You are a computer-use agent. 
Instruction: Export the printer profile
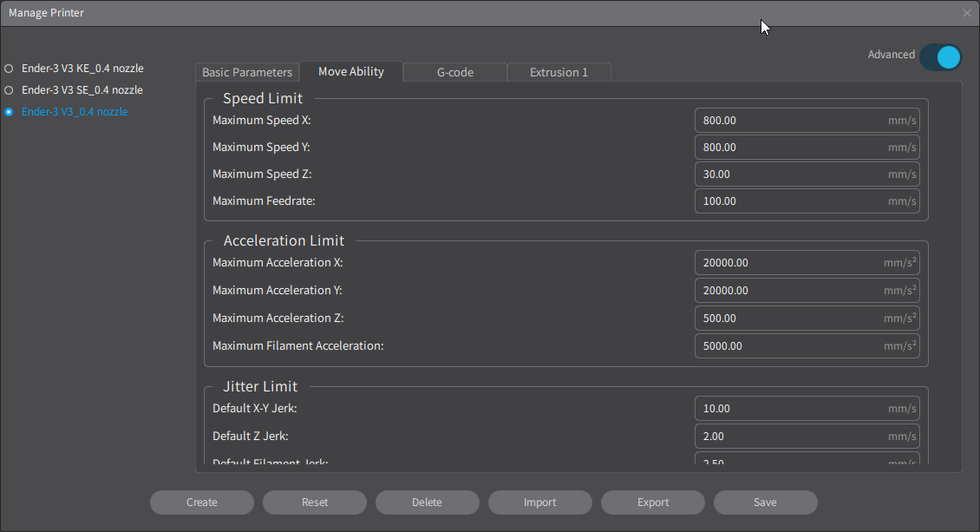[653, 502]
